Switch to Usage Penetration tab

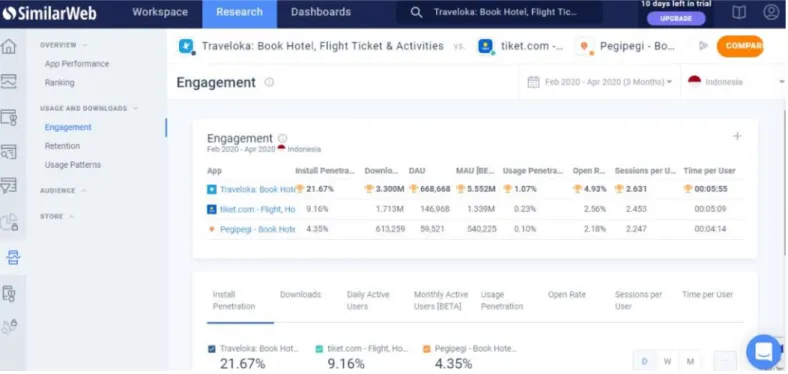pyautogui.click(x=502, y=300)
